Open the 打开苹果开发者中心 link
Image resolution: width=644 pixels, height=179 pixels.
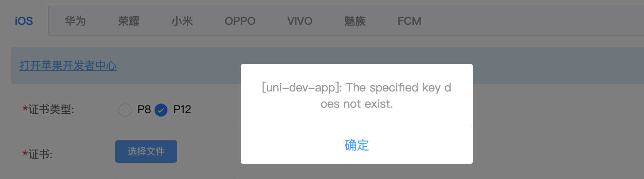[x=68, y=65]
